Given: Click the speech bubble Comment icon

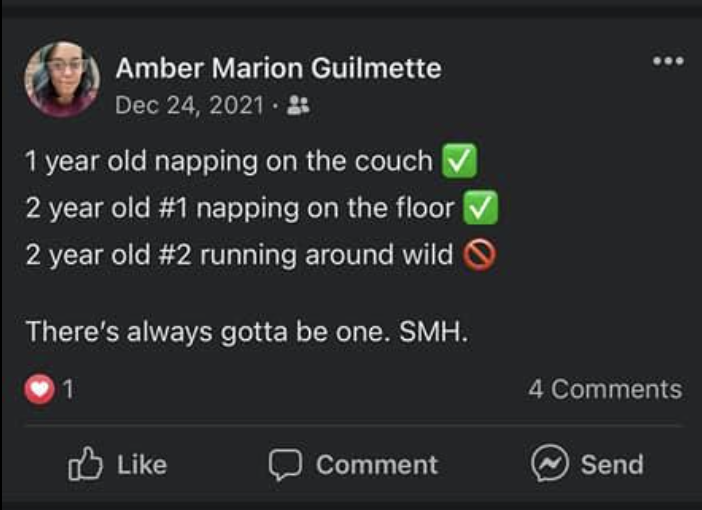Looking at the screenshot, I should pos(285,464).
